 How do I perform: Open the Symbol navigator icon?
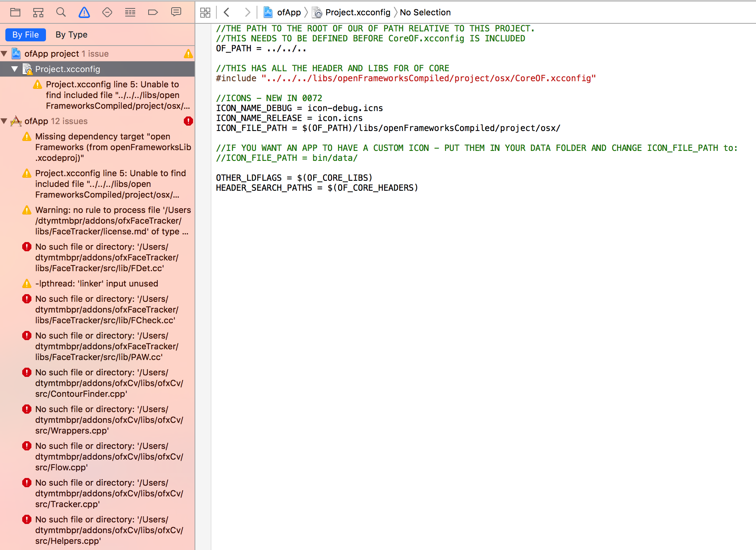38,12
